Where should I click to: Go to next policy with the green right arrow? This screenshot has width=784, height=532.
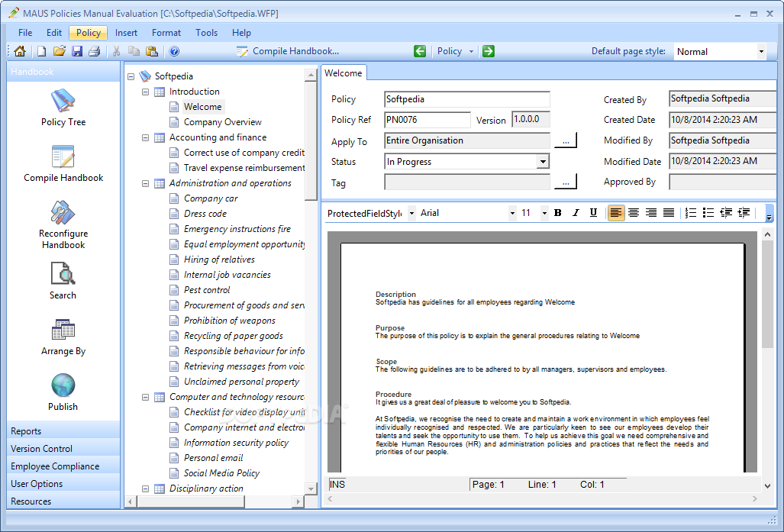(489, 51)
